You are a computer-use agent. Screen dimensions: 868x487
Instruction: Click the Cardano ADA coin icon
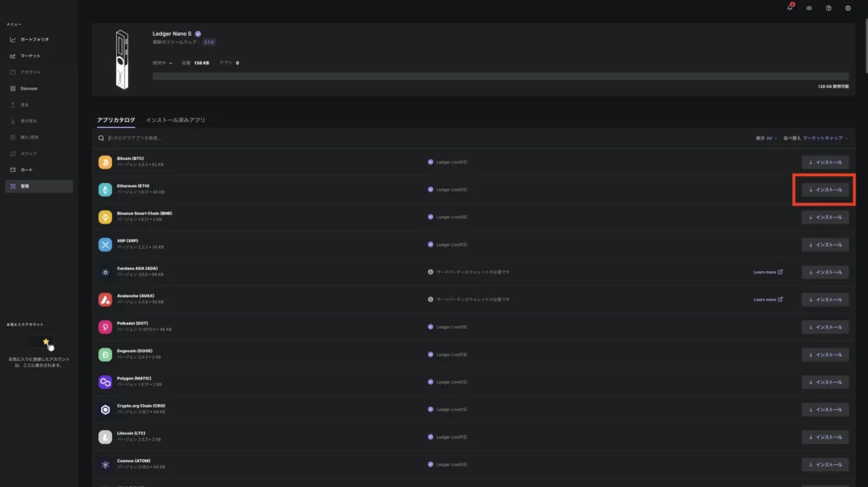coord(105,272)
